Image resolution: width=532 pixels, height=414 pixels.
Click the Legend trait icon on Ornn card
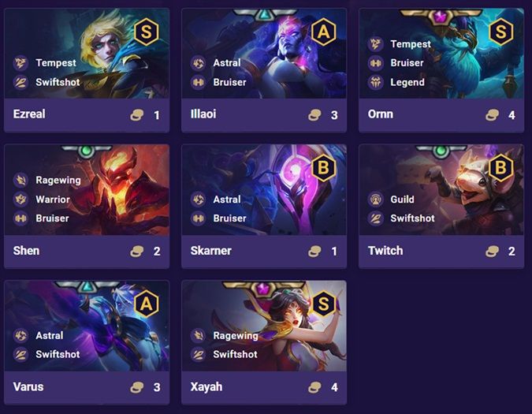375,82
